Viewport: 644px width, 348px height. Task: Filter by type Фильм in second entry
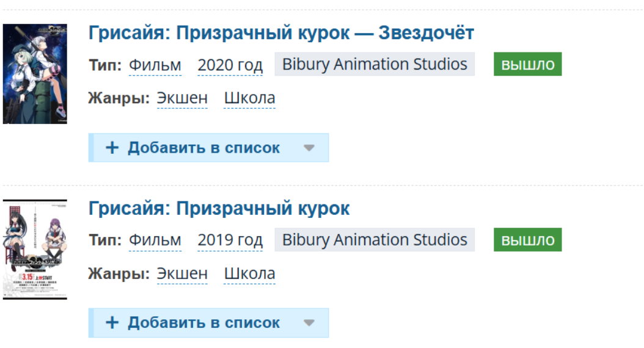tap(155, 241)
